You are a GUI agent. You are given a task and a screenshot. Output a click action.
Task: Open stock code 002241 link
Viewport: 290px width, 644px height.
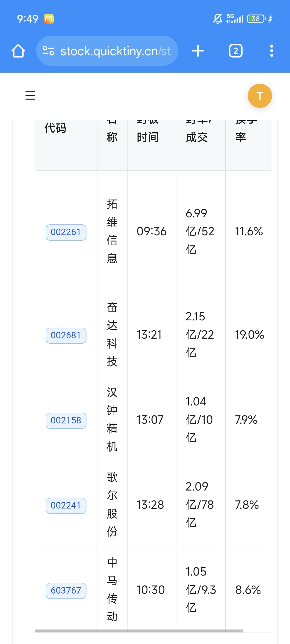[66, 506]
